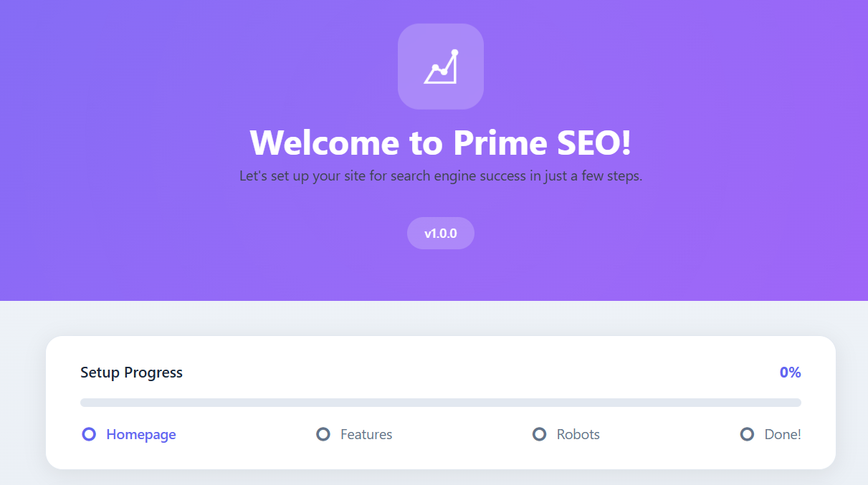Click the Done! step circle icon
The image size is (868, 485).
pyautogui.click(x=748, y=434)
